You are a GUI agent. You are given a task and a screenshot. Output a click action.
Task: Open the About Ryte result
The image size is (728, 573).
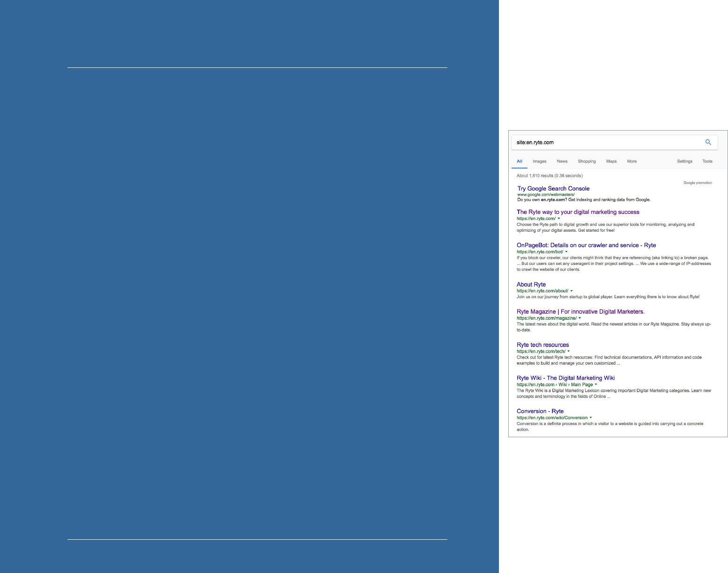[x=531, y=284]
